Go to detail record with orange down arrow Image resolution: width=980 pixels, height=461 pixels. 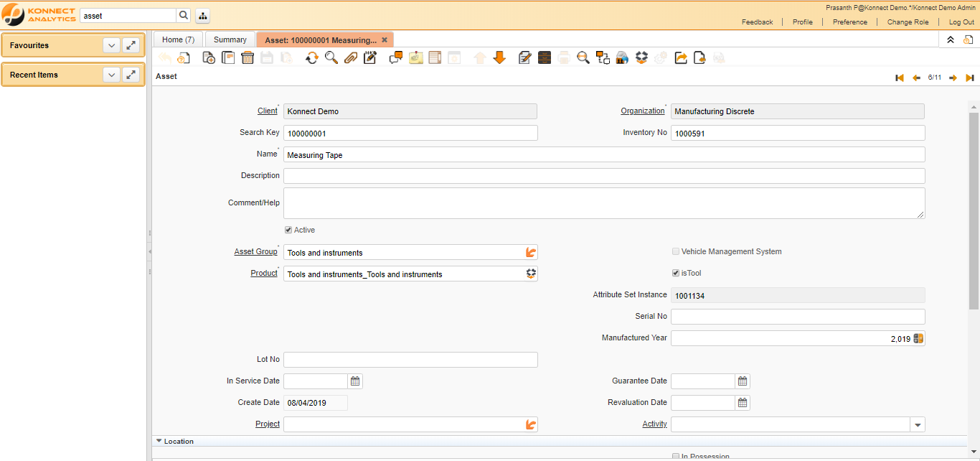click(499, 57)
